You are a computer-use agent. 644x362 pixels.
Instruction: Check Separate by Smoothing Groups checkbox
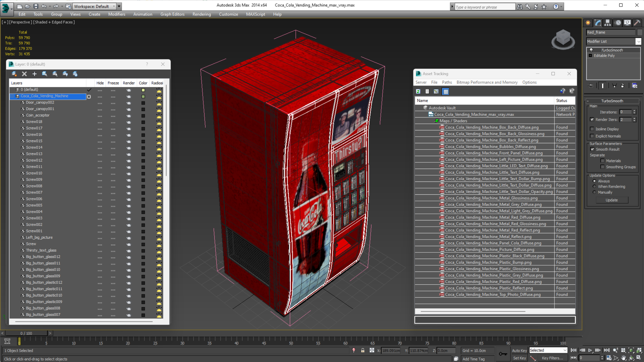click(602, 167)
